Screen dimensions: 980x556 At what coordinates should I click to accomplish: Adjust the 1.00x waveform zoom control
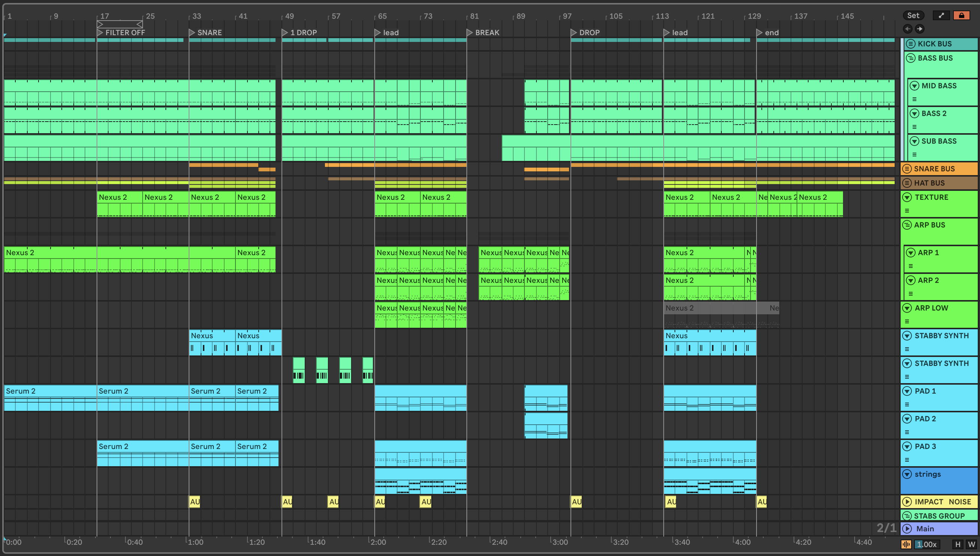click(x=927, y=544)
